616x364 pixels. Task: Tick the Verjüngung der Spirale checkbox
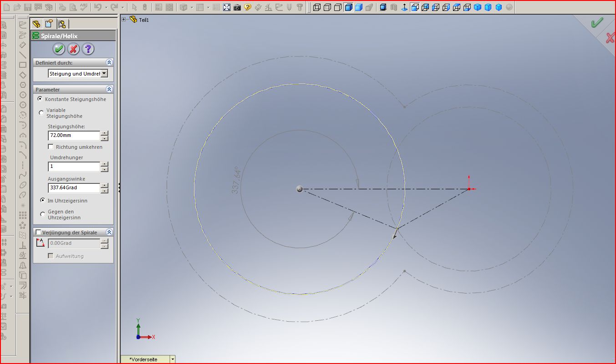[x=38, y=233]
